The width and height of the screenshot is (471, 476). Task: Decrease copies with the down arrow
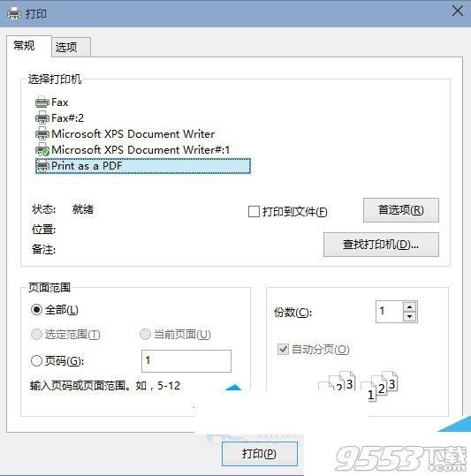[x=410, y=317]
